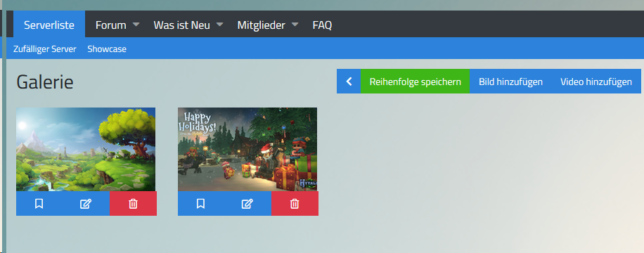Open the Serverliste tab
Image resolution: width=644 pixels, height=253 pixels.
(49, 25)
